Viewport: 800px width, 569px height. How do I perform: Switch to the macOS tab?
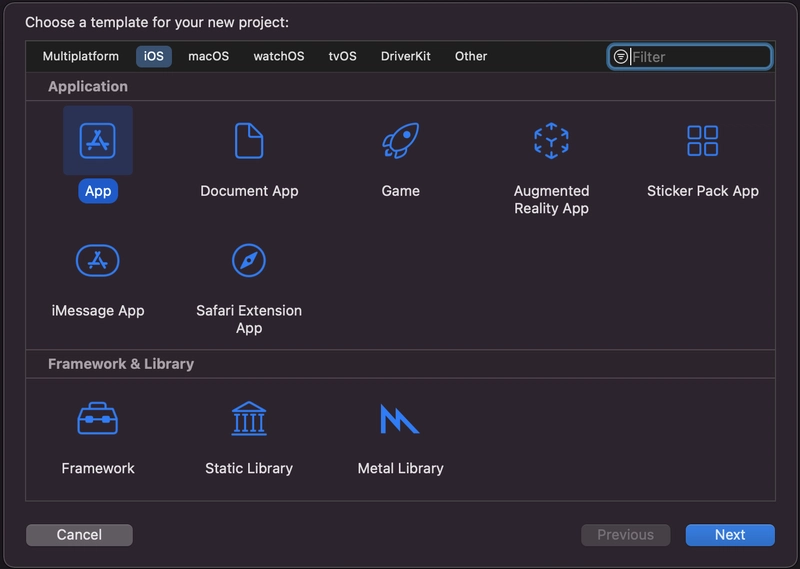coord(208,57)
